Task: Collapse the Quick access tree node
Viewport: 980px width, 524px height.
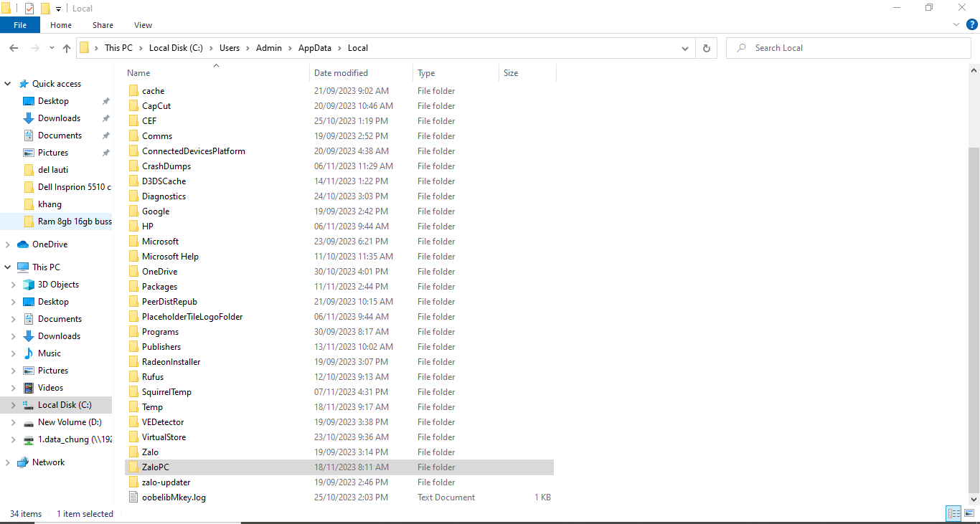Action: pyautogui.click(x=8, y=84)
